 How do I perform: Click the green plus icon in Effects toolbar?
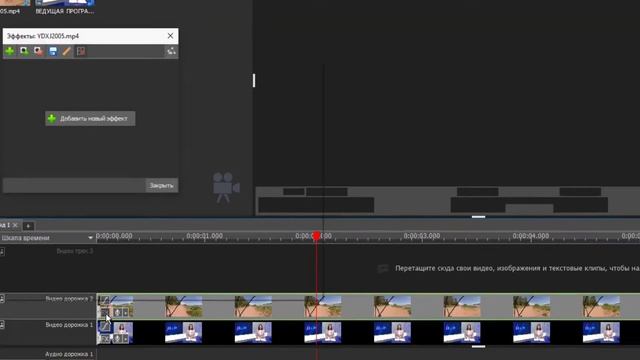9,51
